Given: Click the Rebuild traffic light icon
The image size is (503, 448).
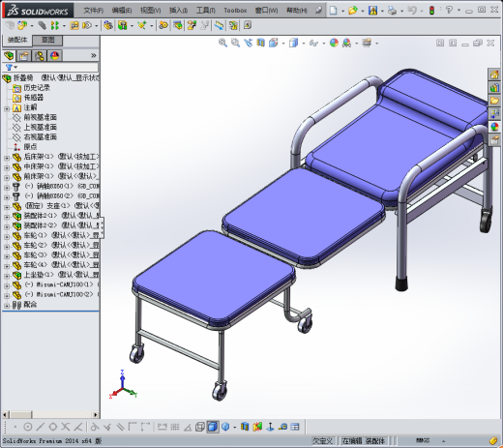Looking at the screenshot, I should click(431, 11).
